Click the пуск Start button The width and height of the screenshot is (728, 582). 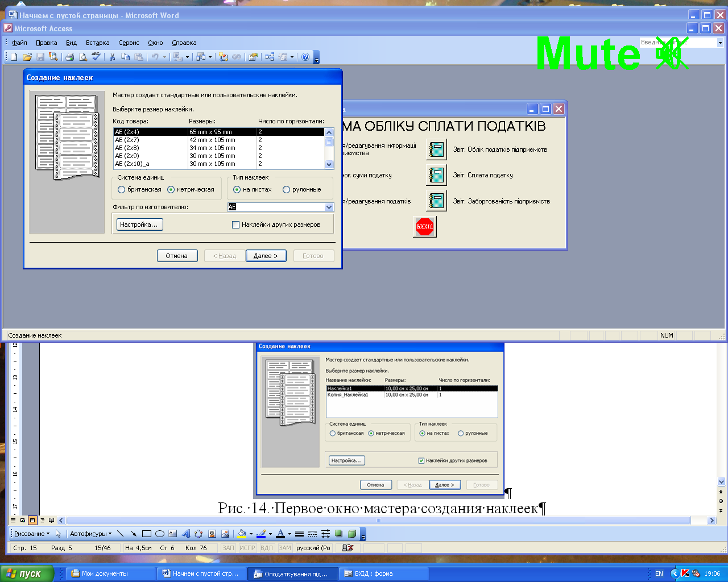coord(27,573)
